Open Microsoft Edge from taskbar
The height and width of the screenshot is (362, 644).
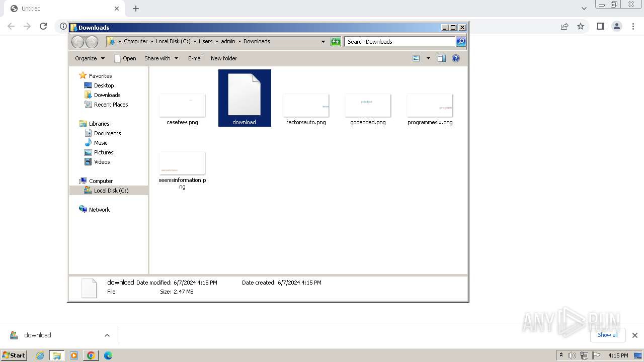pos(108,355)
